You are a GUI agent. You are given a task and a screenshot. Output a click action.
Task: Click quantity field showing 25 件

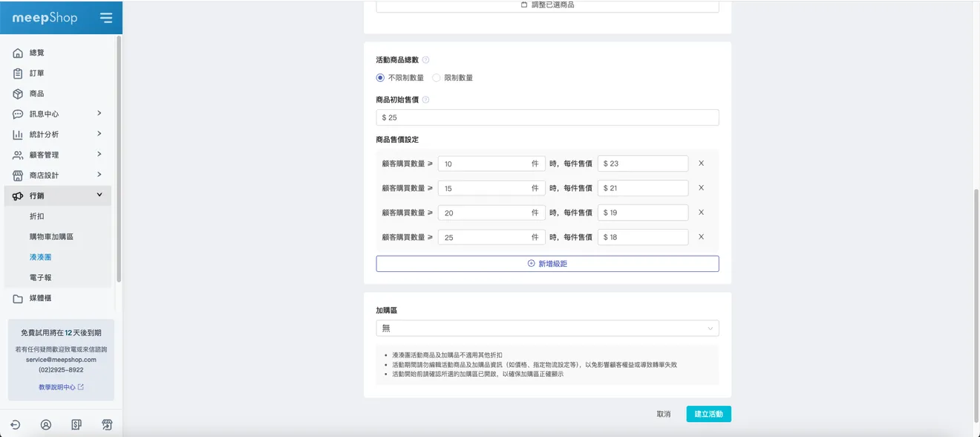(491, 237)
